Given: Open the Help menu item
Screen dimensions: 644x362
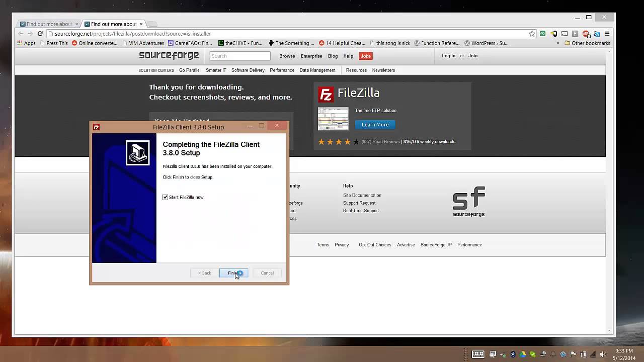Looking at the screenshot, I should pos(348,56).
